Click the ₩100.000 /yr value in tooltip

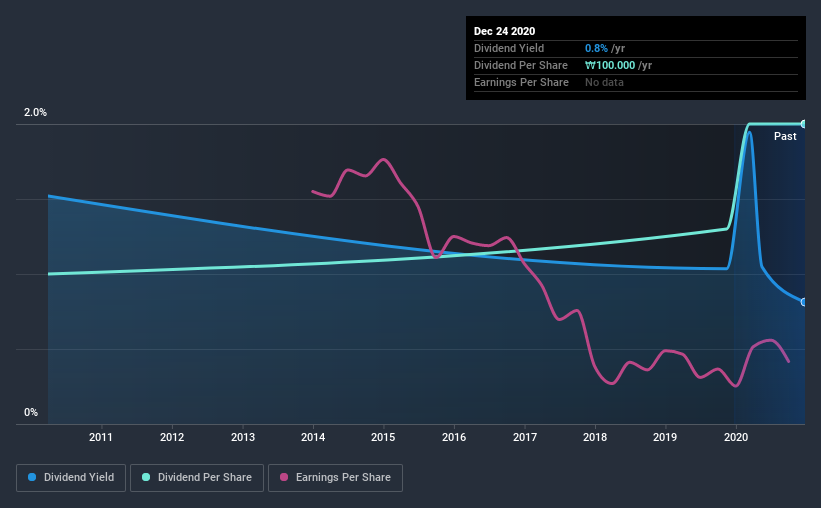point(618,65)
